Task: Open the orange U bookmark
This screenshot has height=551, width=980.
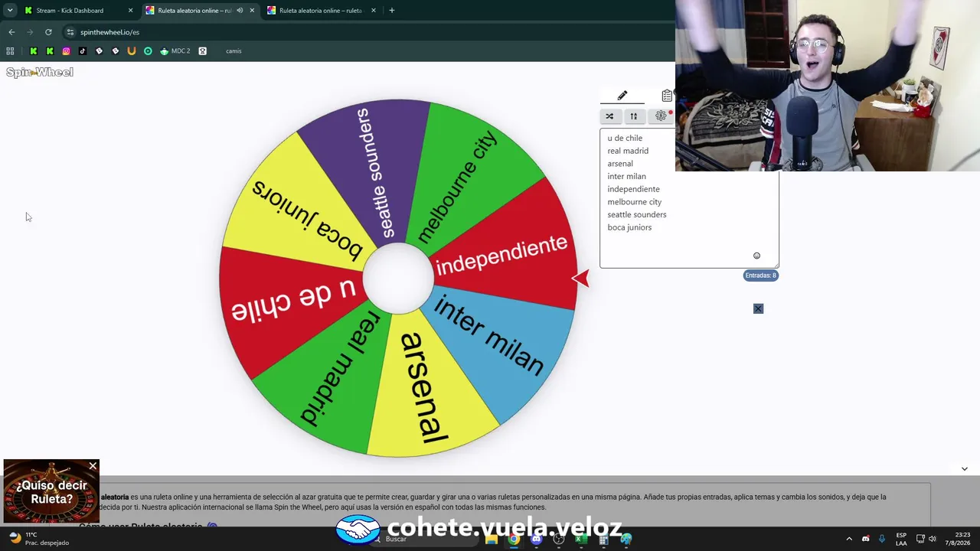Action: [132, 51]
